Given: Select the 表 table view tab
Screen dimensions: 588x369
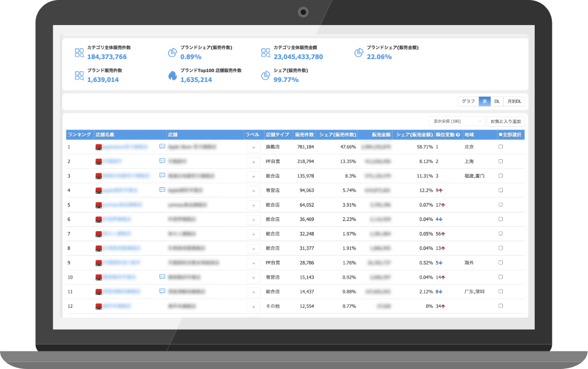Looking at the screenshot, I should coord(484,101).
